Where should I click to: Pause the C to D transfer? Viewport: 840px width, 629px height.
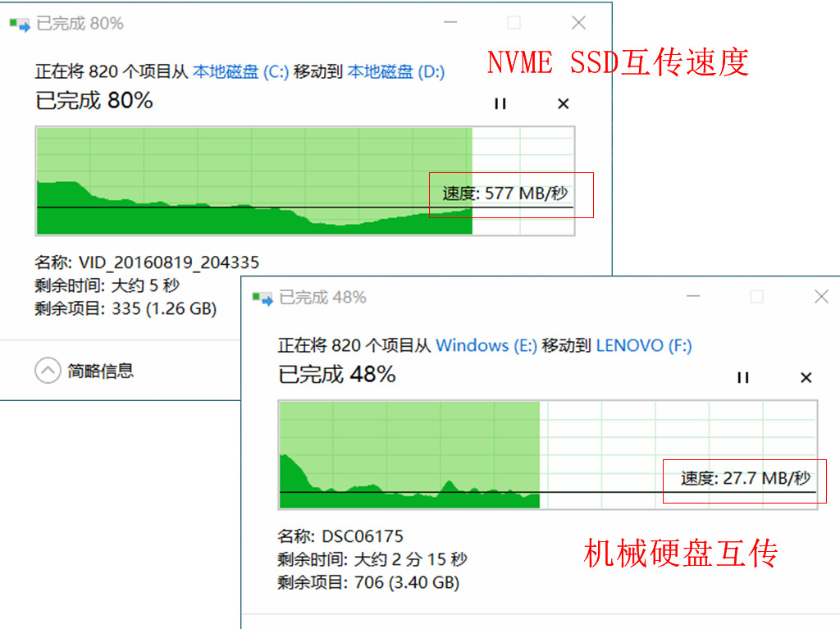[x=500, y=103]
